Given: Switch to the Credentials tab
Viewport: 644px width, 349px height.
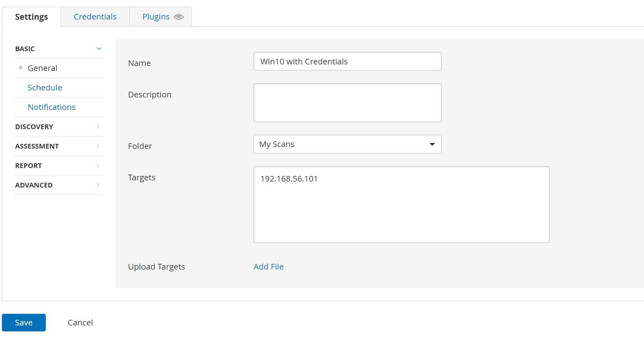Looking at the screenshot, I should pyautogui.click(x=95, y=17).
